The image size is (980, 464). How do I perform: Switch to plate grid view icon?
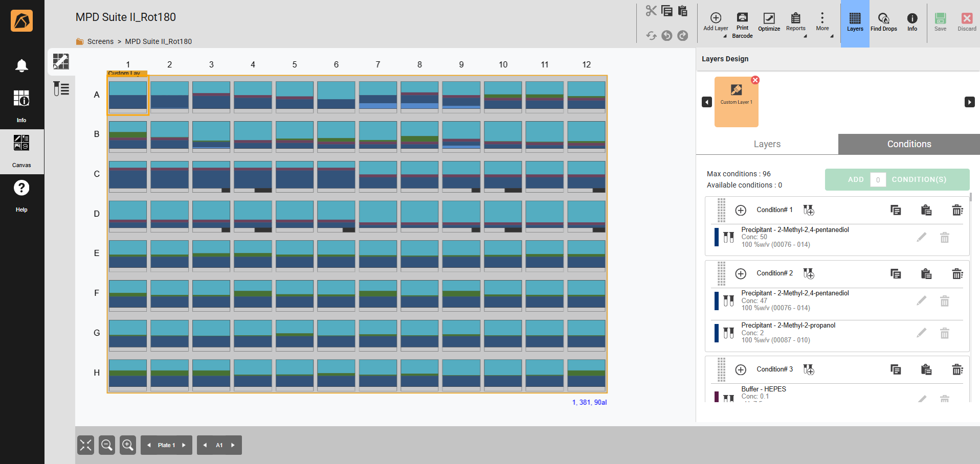[61, 62]
